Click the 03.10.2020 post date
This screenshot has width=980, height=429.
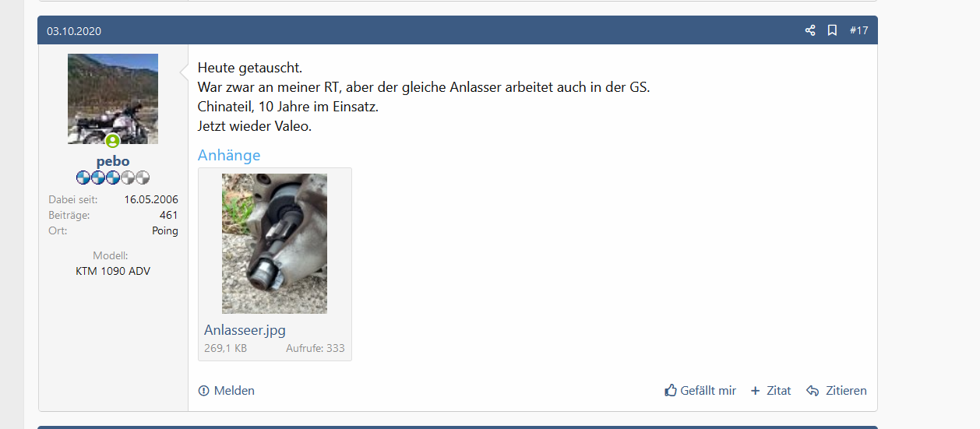(74, 31)
